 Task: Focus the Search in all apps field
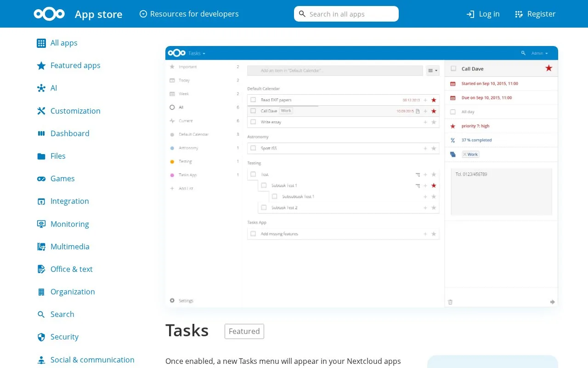coord(346,14)
